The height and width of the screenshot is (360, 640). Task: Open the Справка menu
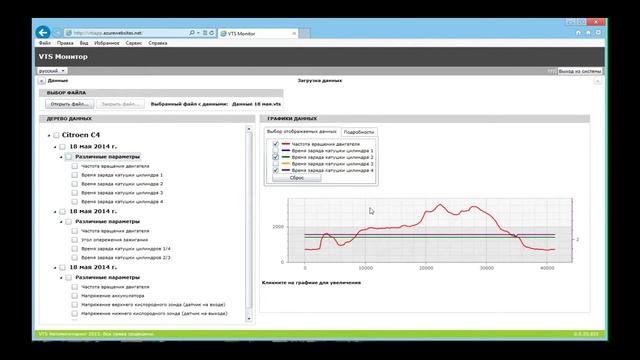click(x=158, y=43)
